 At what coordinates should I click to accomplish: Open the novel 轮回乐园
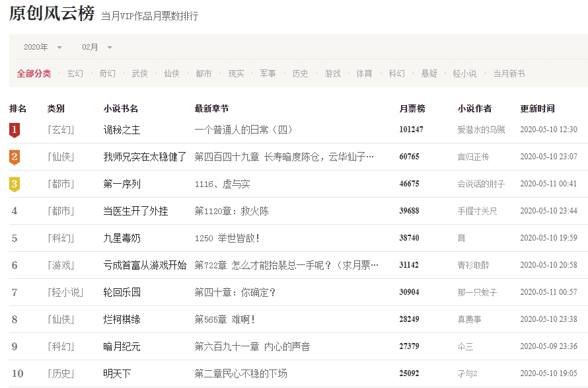pyautogui.click(x=122, y=292)
